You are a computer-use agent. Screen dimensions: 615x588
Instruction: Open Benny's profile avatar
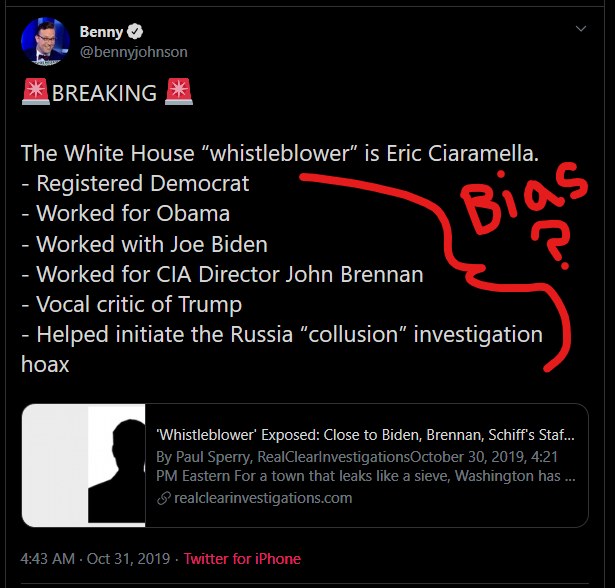45,41
